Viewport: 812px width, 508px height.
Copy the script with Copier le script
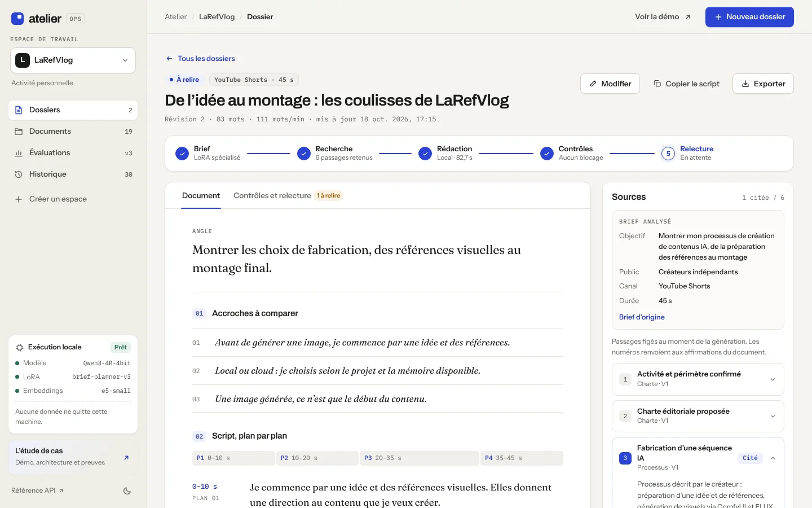686,84
